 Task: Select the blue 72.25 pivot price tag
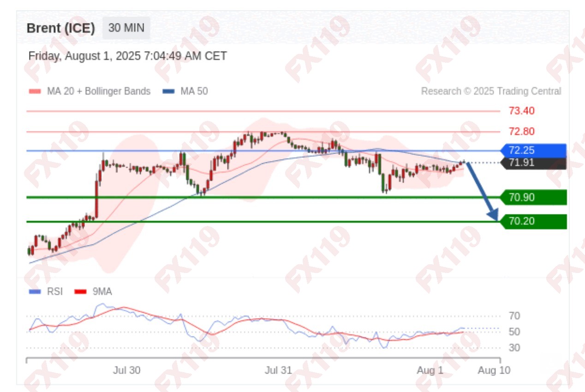click(x=533, y=150)
